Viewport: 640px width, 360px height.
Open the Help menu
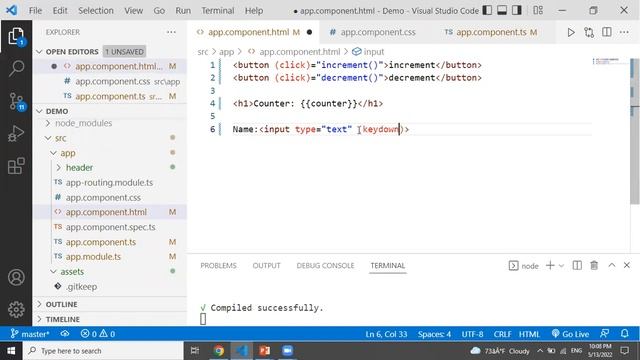click(254, 11)
